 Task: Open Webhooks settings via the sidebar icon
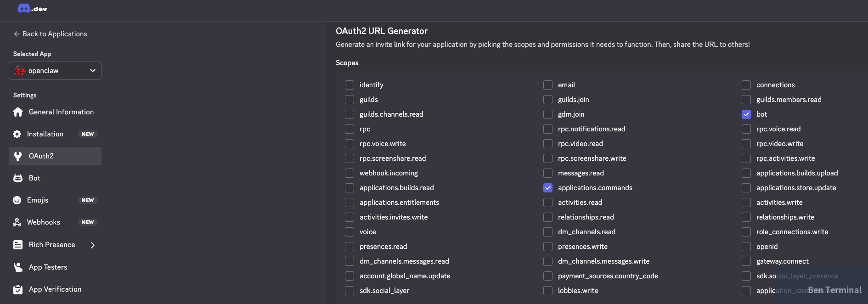(18, 222)
